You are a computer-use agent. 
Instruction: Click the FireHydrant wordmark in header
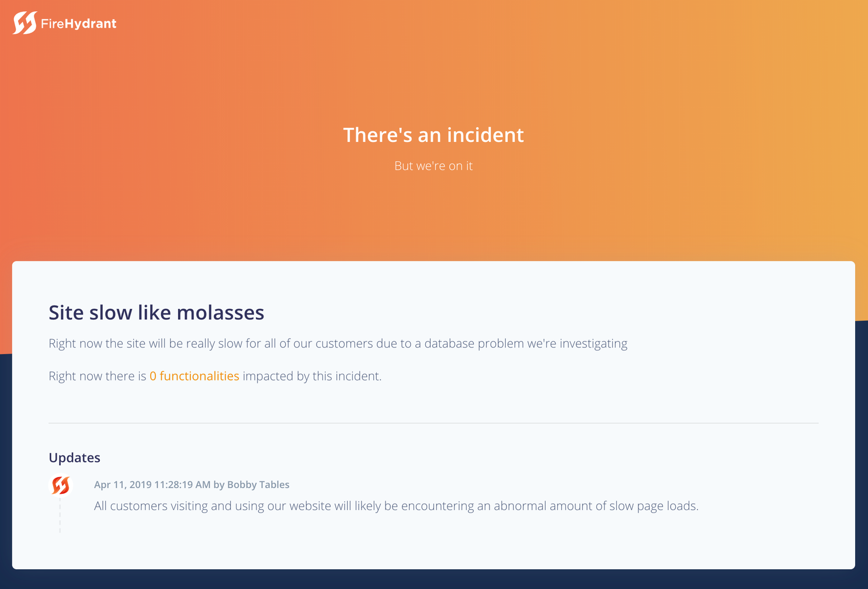79,24
